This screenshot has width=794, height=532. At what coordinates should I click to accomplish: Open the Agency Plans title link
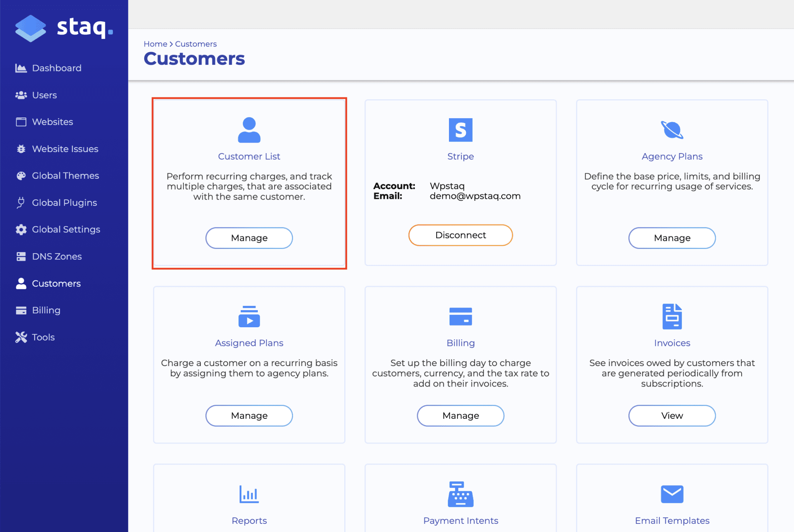[671, 156]
